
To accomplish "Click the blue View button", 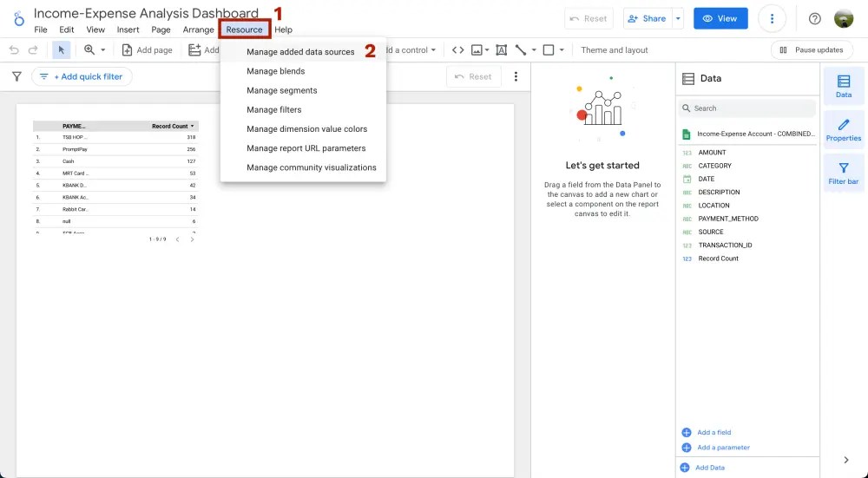I will click(720, 18).
